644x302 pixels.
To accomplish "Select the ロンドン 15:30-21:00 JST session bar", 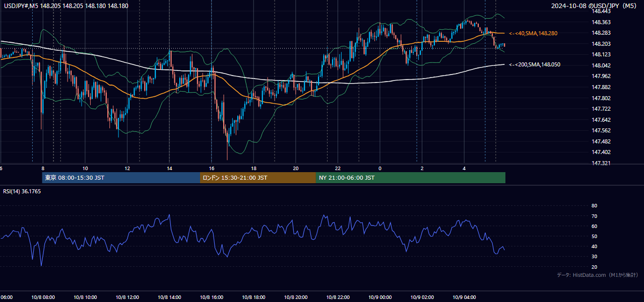I will (258, 178).
